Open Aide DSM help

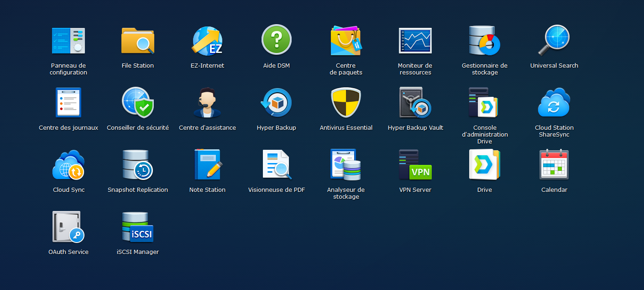click(x=277, y=40)
